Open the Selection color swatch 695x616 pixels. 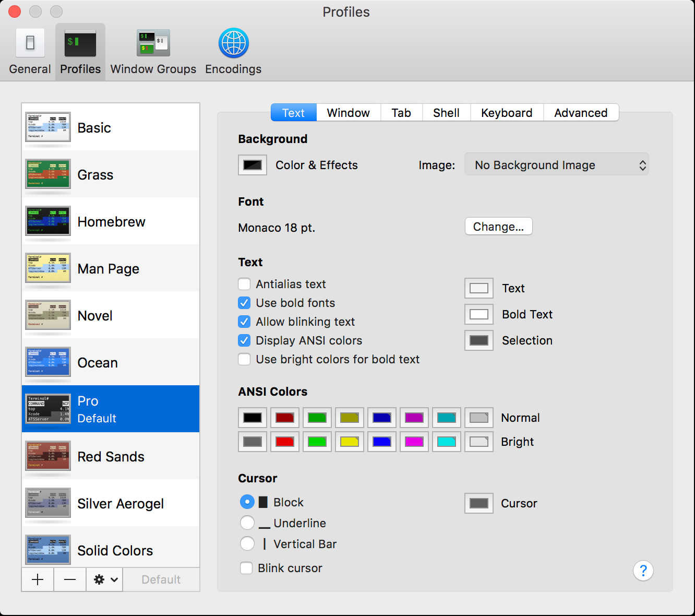tap(478, 340)
